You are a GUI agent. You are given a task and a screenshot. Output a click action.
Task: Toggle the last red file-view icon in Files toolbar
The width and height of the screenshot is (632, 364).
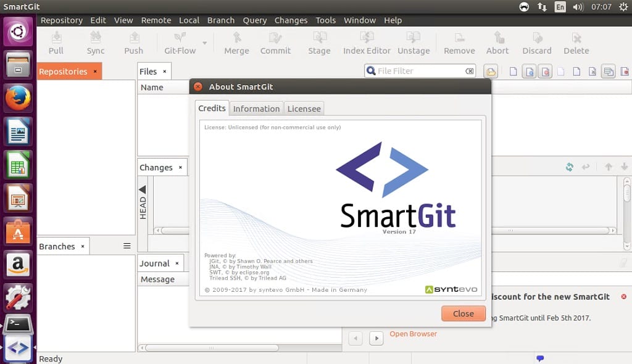(x=625, y=72)
